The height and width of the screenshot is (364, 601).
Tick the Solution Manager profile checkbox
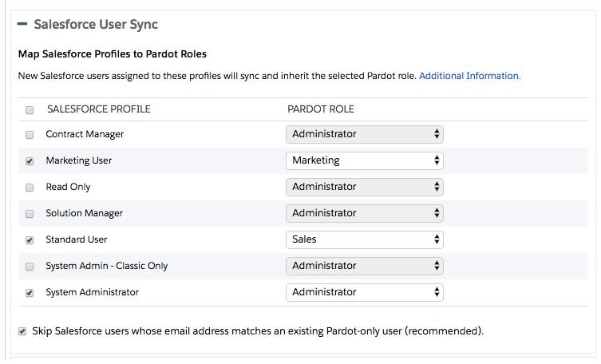pyautogui.click(x=30, y=213)
